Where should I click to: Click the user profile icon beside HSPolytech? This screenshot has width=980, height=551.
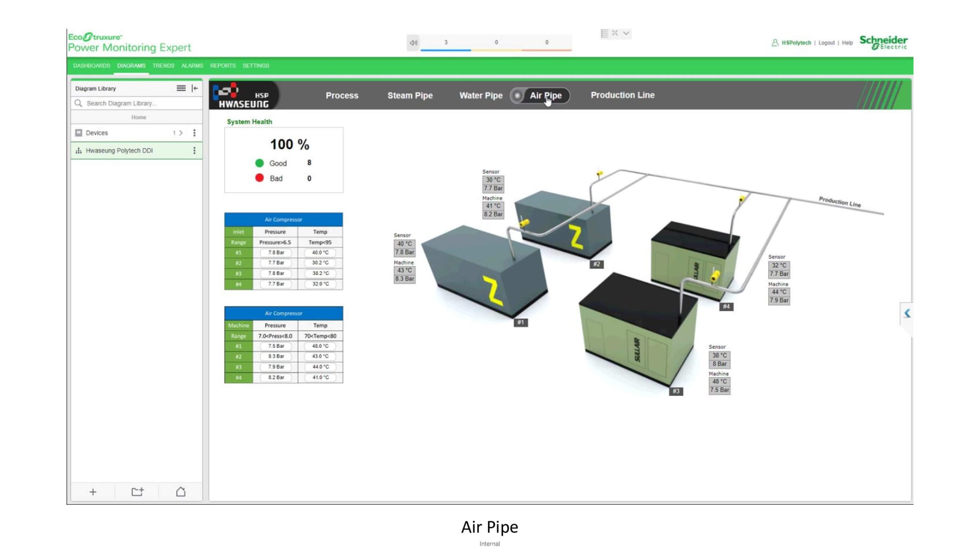(x=774, y=42)
